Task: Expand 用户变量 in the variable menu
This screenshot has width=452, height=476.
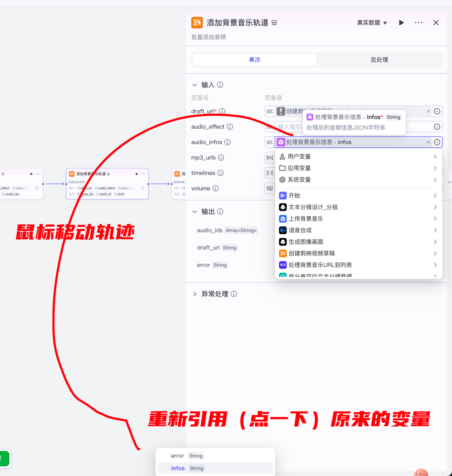Action: [359, 157]
